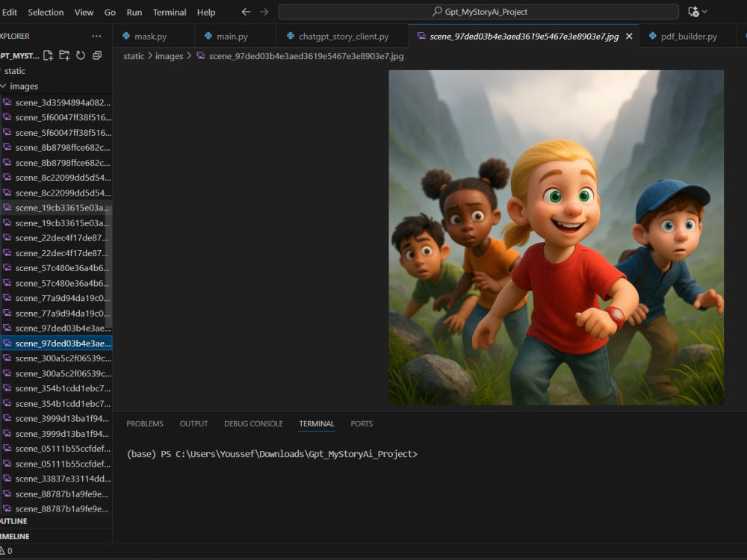Click the highlighted scene_97ded03b4e3ae file row
The width and height of the screenshot is (747, 560).
56,343
